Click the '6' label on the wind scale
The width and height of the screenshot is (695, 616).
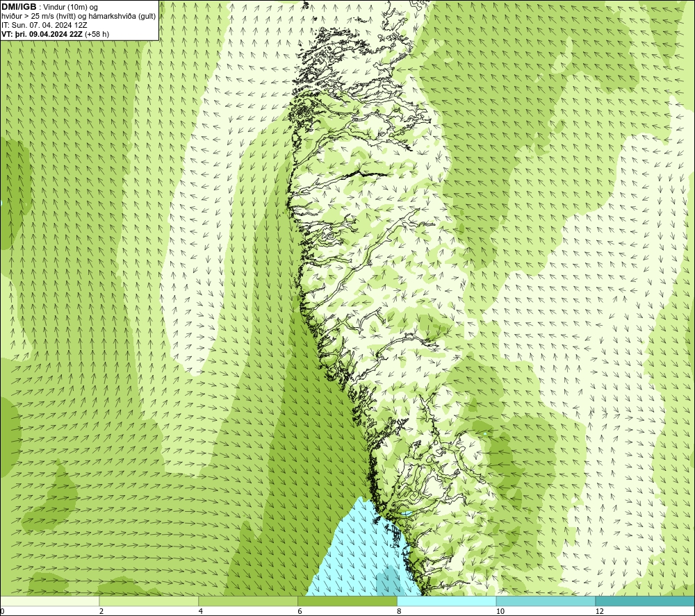(x=300, y=612)
